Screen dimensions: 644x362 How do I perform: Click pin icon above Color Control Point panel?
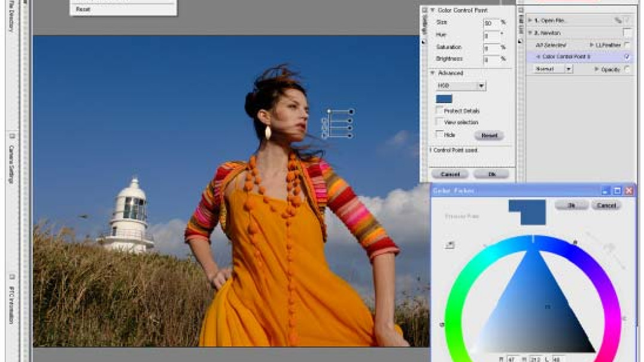coord(425,10)
